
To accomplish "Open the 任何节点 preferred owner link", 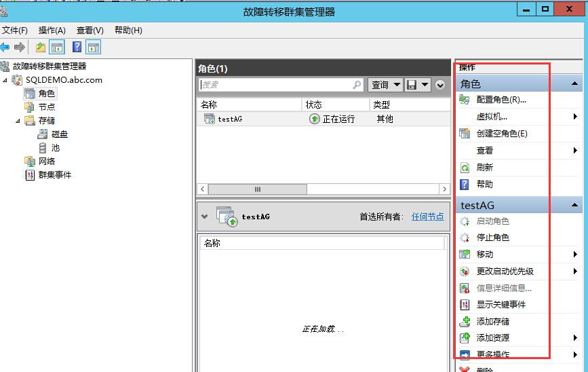I will [427, 217].
